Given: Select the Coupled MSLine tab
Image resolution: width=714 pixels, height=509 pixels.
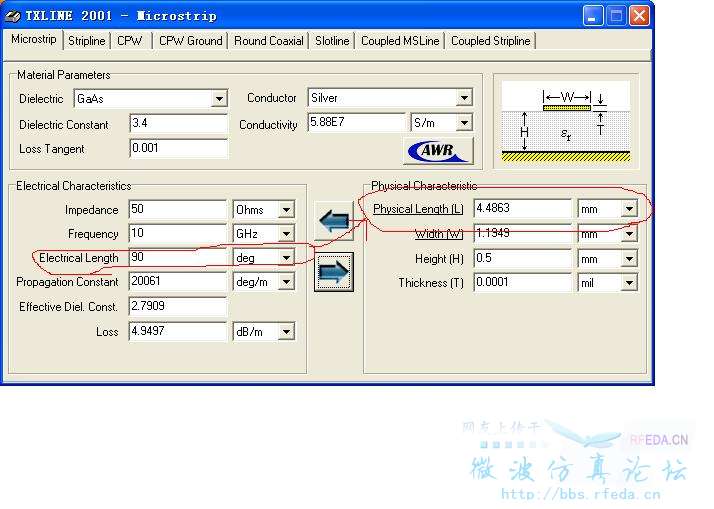Looking at the screenshot, I should click(400, 41).
